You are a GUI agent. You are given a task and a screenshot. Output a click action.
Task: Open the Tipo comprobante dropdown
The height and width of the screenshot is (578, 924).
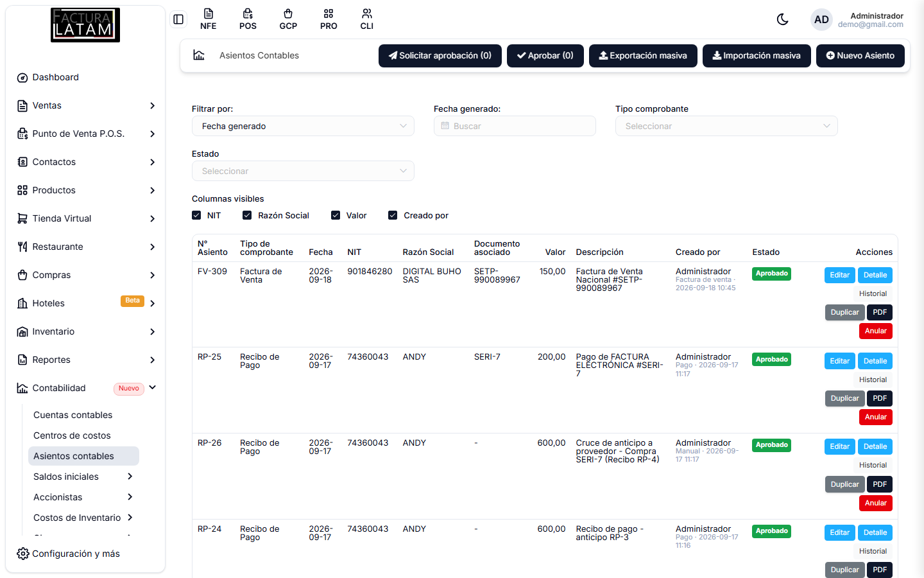point(726,126)
